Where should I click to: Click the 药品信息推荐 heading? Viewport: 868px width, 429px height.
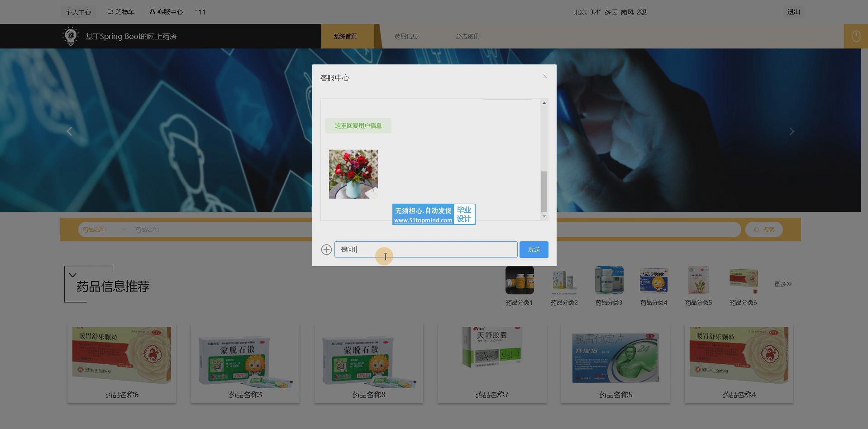tap(113, 286)
